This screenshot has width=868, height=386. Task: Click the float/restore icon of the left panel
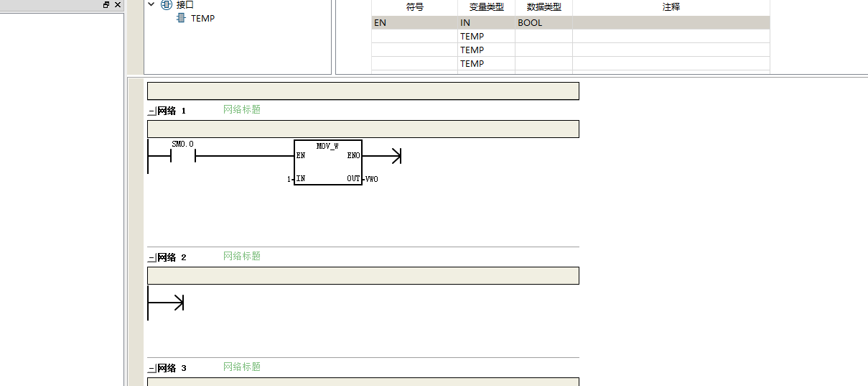(x=106, y=4)
